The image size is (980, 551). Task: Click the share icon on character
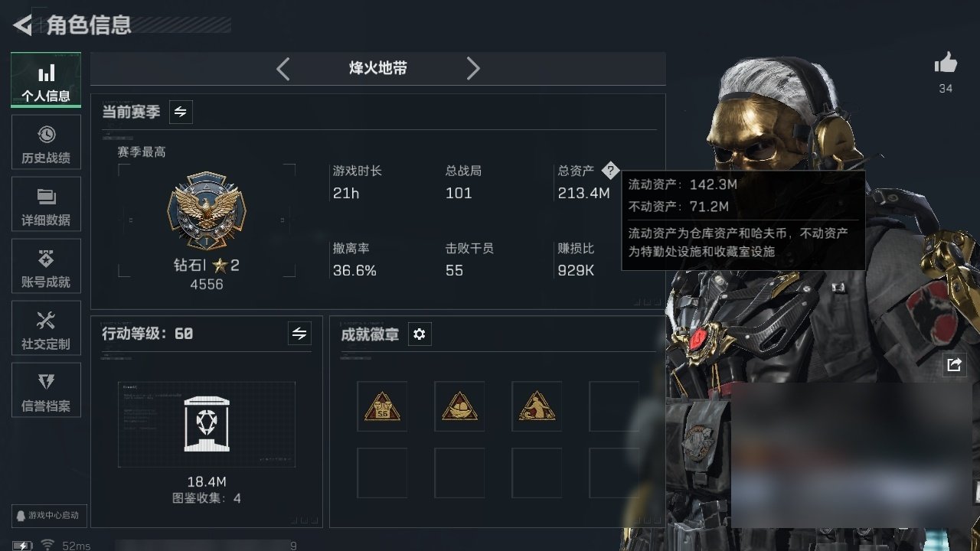click(x=954, y=365)
